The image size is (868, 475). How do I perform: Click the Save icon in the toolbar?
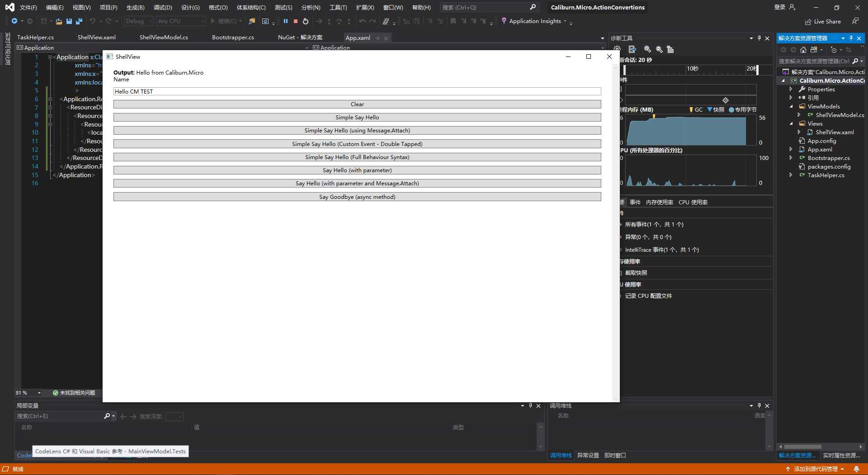tap(69, 21)
